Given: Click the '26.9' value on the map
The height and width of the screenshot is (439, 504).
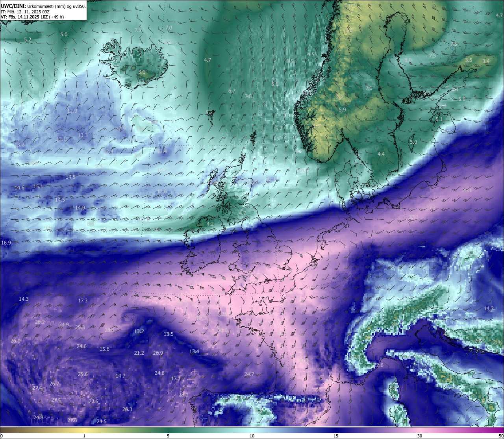Looking at the screenshot, I should pos(158,353).
